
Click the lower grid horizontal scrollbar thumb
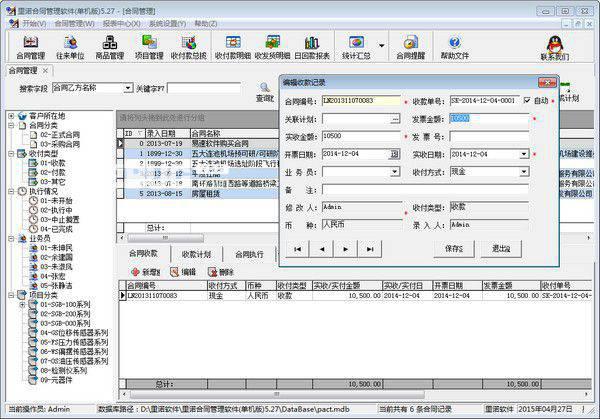click(x=277, y=394)
